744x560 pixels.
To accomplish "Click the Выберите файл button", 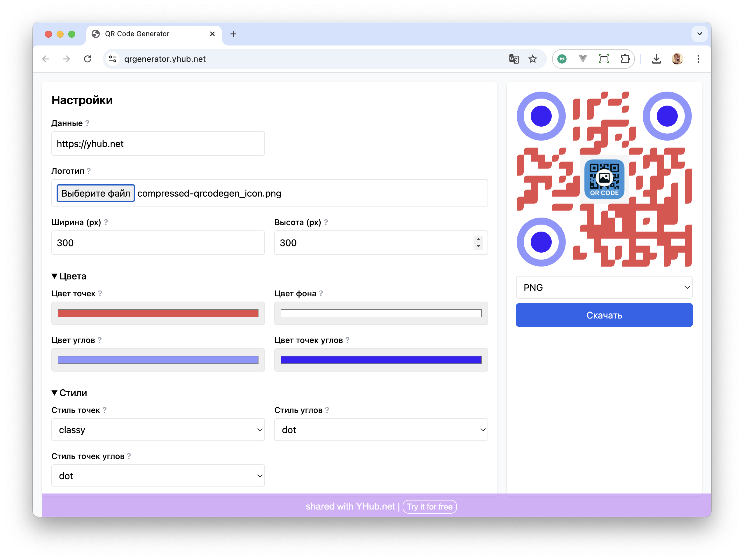I will tap(95, 193).
